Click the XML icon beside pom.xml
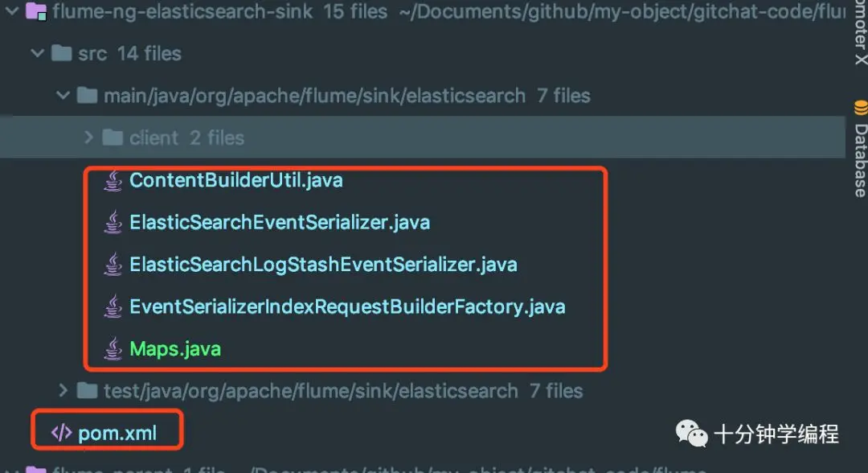The image size is (868, 473). [x=61, y=434]
